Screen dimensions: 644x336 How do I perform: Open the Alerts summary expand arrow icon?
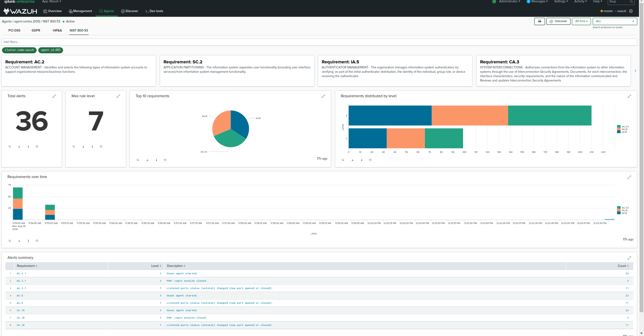(x=630, y=258)
